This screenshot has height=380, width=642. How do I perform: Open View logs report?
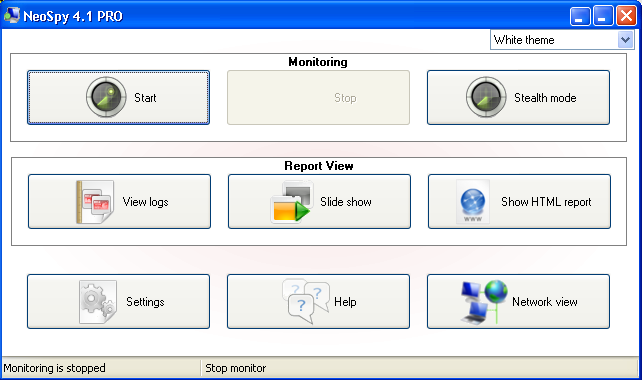(x=119, y=201)
